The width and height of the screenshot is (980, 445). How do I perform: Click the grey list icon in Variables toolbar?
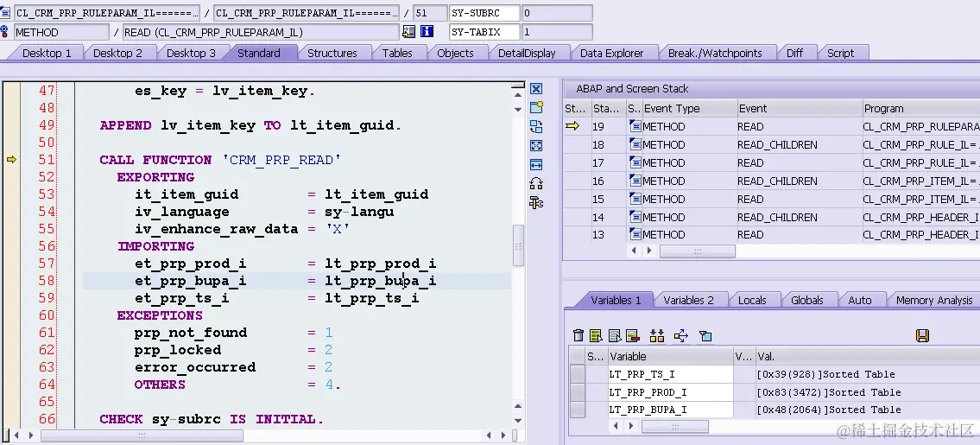(x=615, y=336)
